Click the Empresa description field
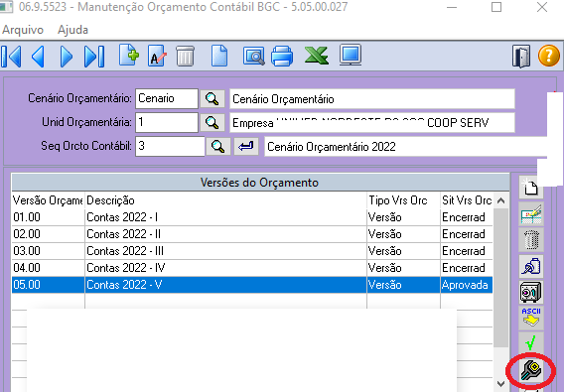The image size is (564, 392). (x=372, y=123)
